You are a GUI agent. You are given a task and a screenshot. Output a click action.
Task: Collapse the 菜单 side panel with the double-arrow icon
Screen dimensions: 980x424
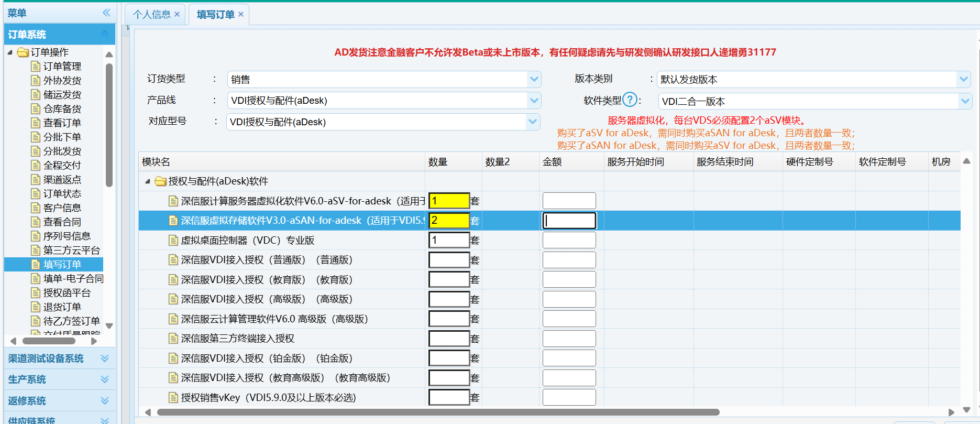tap(106, 13)
